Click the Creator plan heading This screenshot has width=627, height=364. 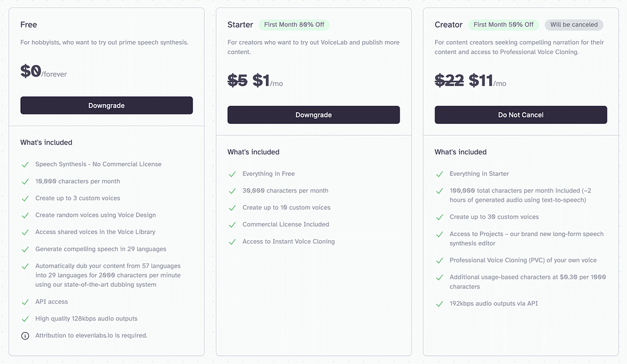click(x=449, y=25)
